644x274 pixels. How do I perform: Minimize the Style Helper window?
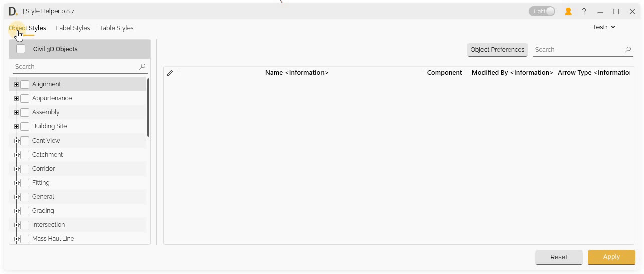pyautogui.click(x=600, y=11)
